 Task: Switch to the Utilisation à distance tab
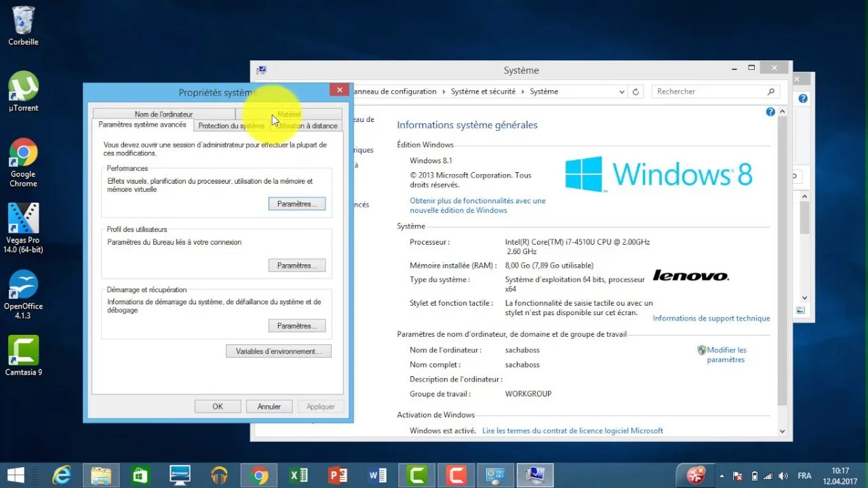(307, 125)
